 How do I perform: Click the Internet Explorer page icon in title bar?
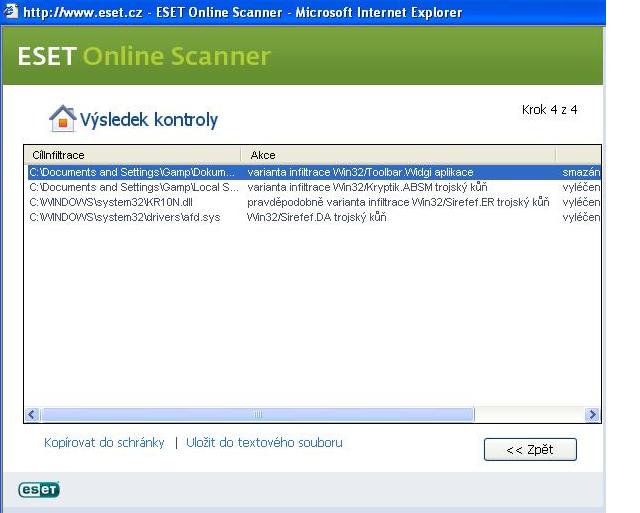pos(11,11)
